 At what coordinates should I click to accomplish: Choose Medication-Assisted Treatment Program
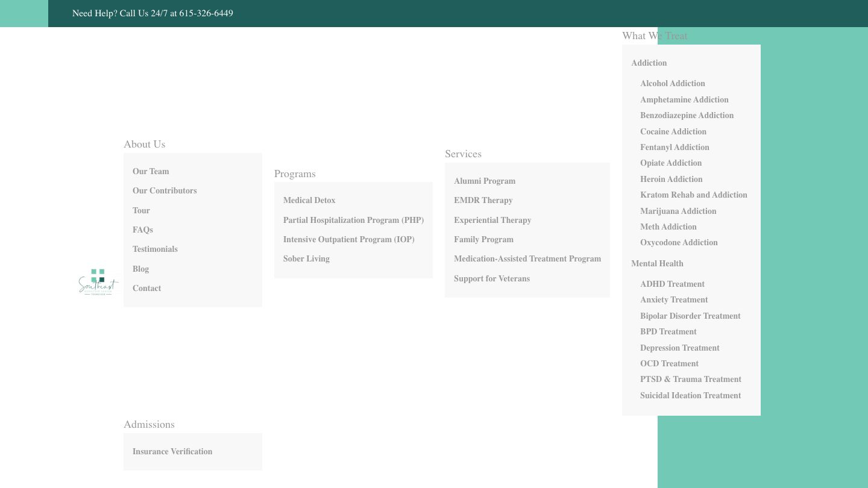tap(527, 258)
